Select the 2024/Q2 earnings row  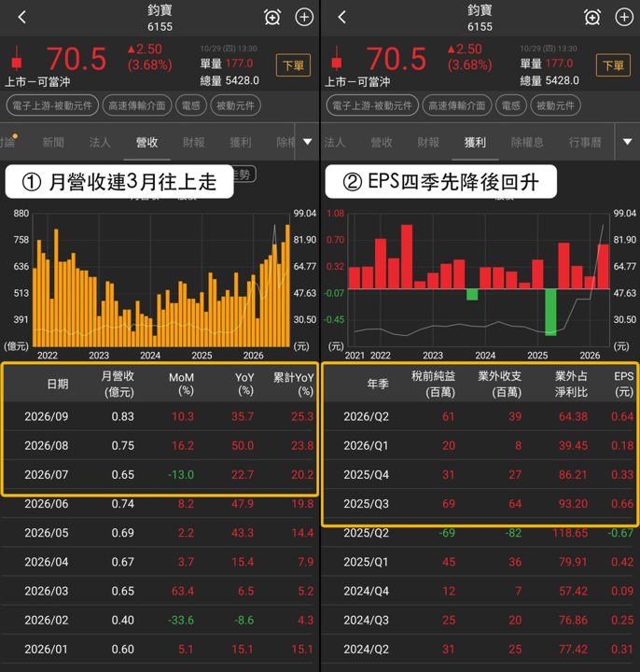(480, 650)
